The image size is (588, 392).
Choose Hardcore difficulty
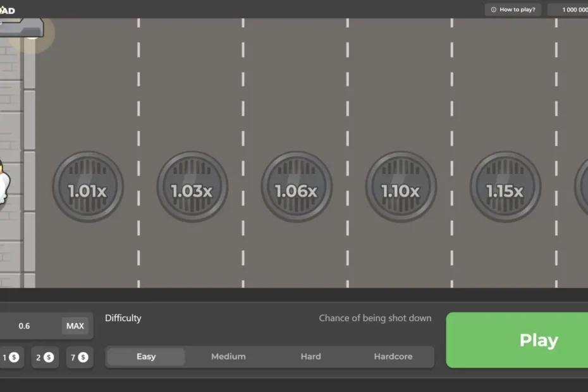(x=393, y=357)
